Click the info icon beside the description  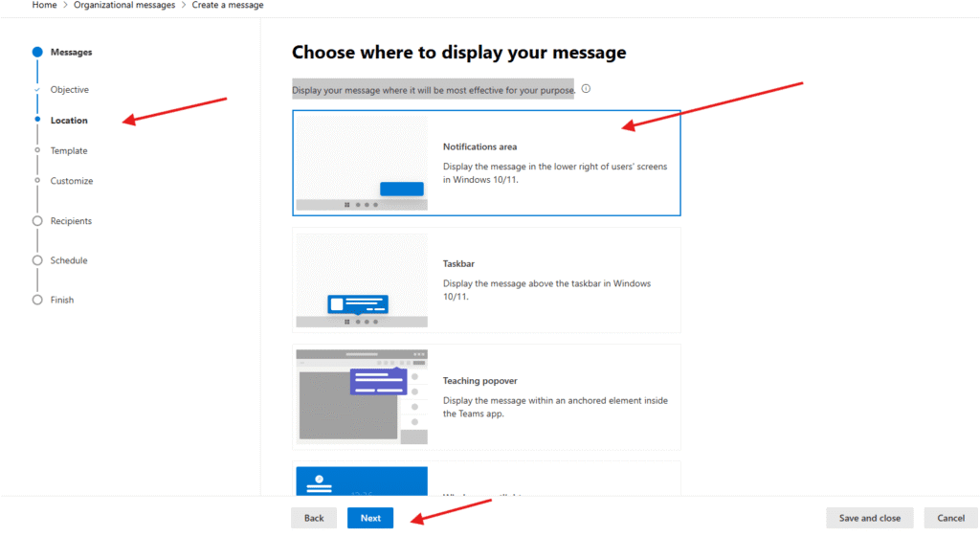586,89
